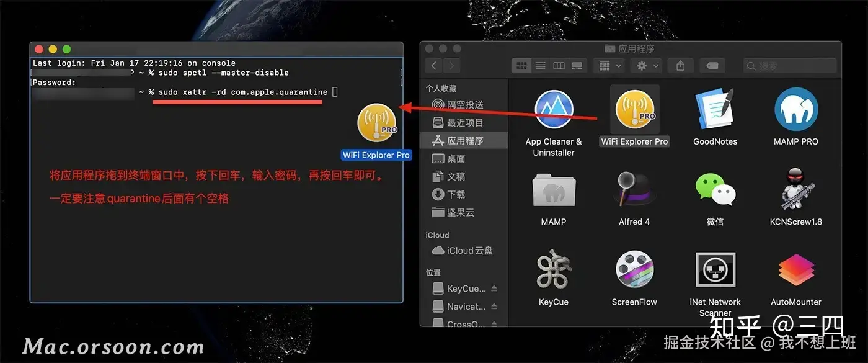
Task: Minimize the Terminal window
Action: tap(53, 49)
